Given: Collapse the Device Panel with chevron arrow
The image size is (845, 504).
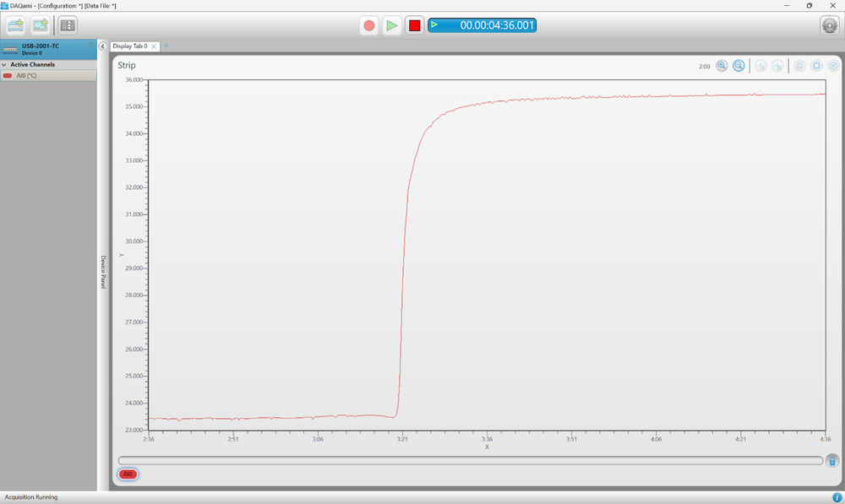Looking at the screenshot, I should pos(102,46).
